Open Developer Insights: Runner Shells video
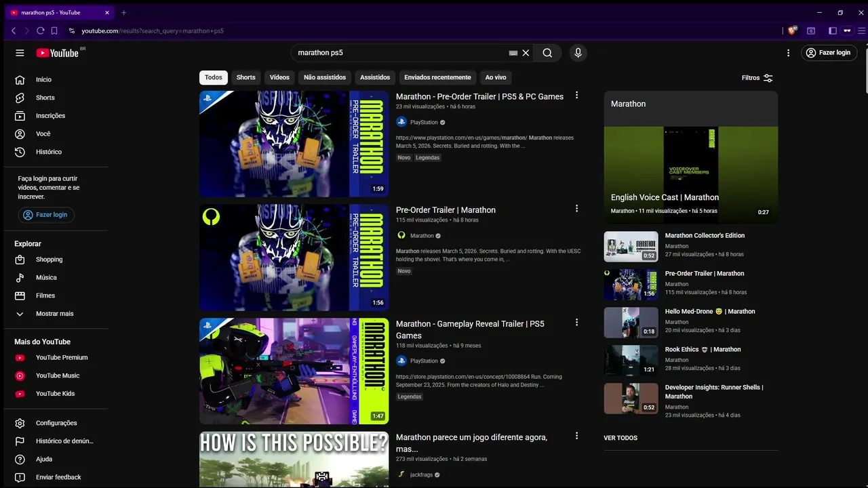868x488 pixels. point(714,392)
